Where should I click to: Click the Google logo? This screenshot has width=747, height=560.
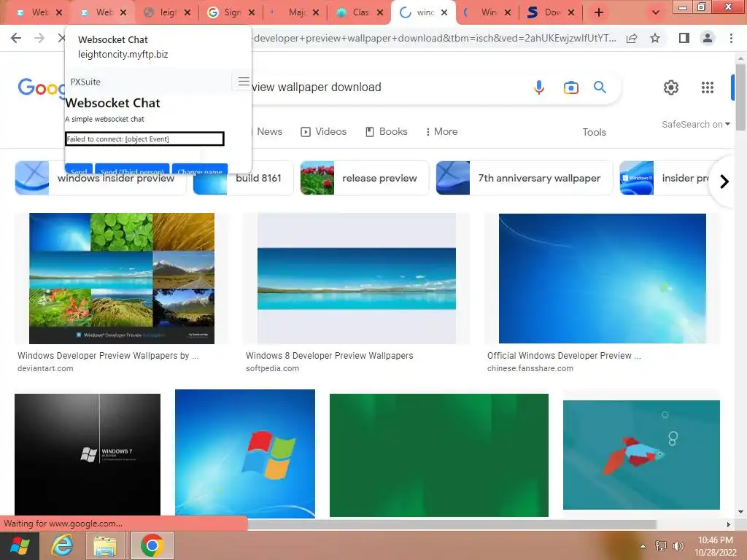coord(42,87)
